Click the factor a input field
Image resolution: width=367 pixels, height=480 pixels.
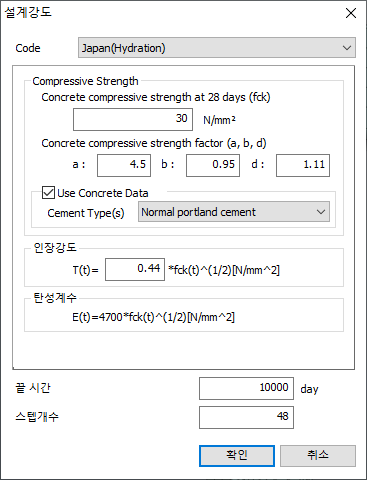click(124, 165)
